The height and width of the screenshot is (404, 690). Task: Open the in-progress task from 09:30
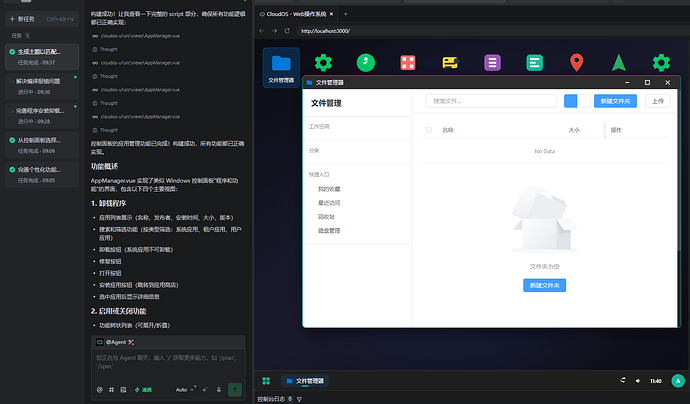pos(42,86)
